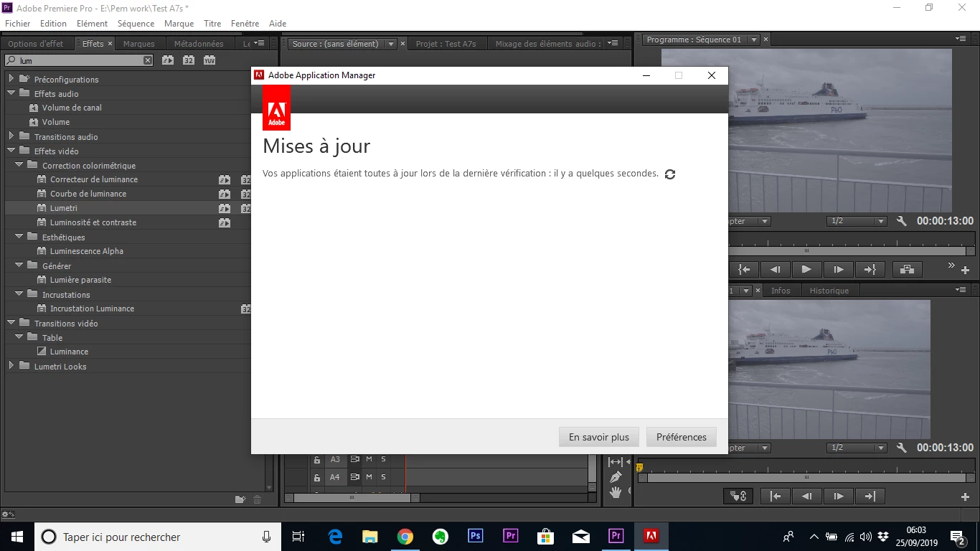This screenshot has width=980, height=551.
Task: Step forward one frame in lower monitor
Action: (x=838, y=496)
